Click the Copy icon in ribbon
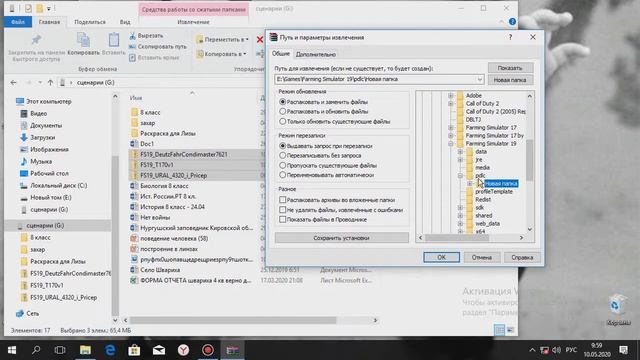This screenshot has height=360, width=640. click(x=83, y=40)
